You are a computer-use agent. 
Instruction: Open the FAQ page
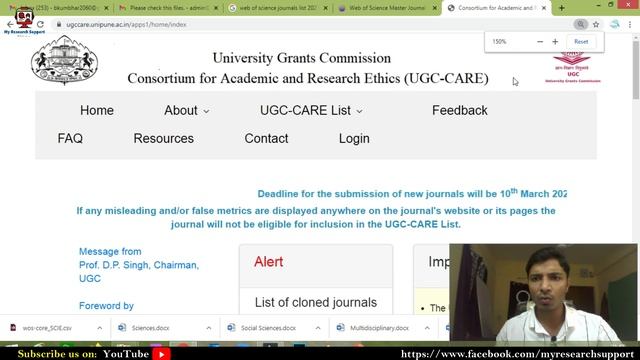70,138
